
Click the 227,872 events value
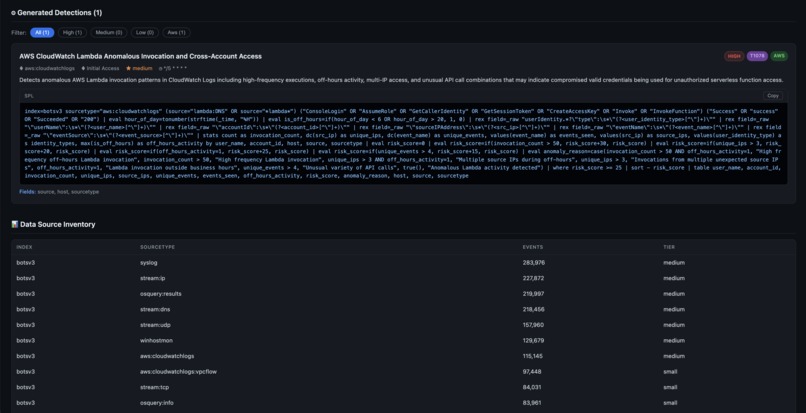tap(534, 278)
